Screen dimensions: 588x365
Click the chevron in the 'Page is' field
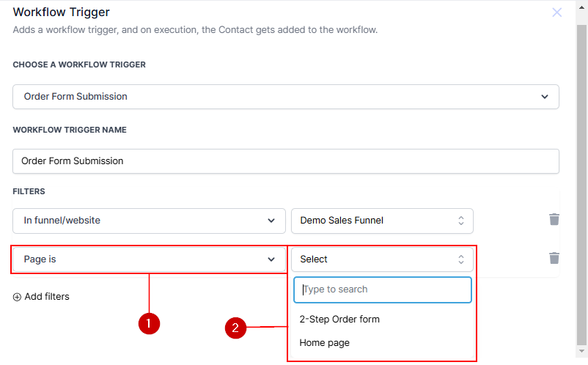(x=271, y=259)
